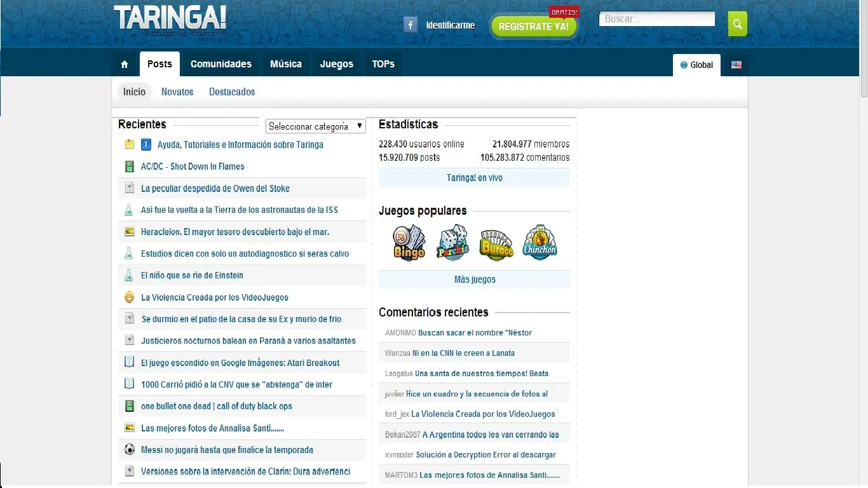Image resolution: width=868 pixels, height=488 pixels.
Task: Open comment Una santa de nuestros tiempos
Action: coord(482,374)
